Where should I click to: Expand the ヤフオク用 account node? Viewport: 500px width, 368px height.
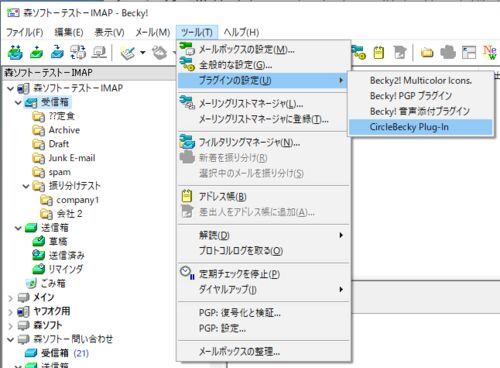(x=10, y=312)
